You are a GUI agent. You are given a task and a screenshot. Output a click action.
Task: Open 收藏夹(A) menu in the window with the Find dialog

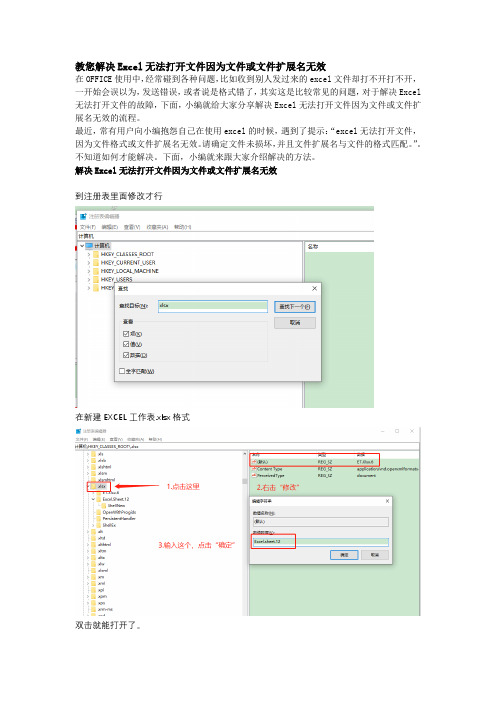coord(157,227)
